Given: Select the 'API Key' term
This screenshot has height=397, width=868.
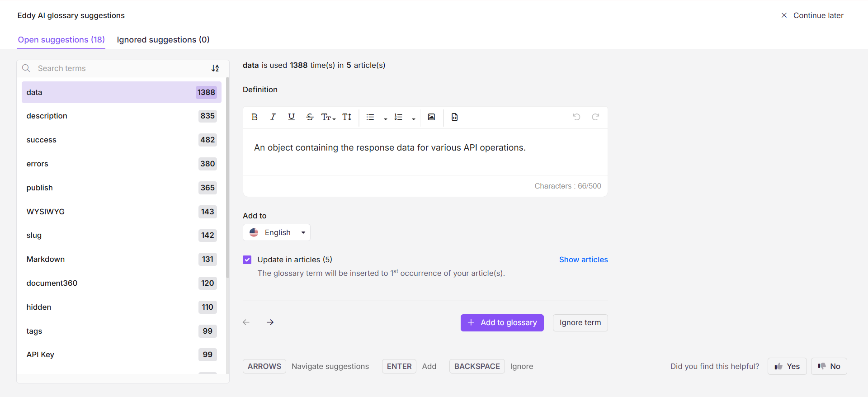Looking at the screenshot, I should (x=122, y=354).
